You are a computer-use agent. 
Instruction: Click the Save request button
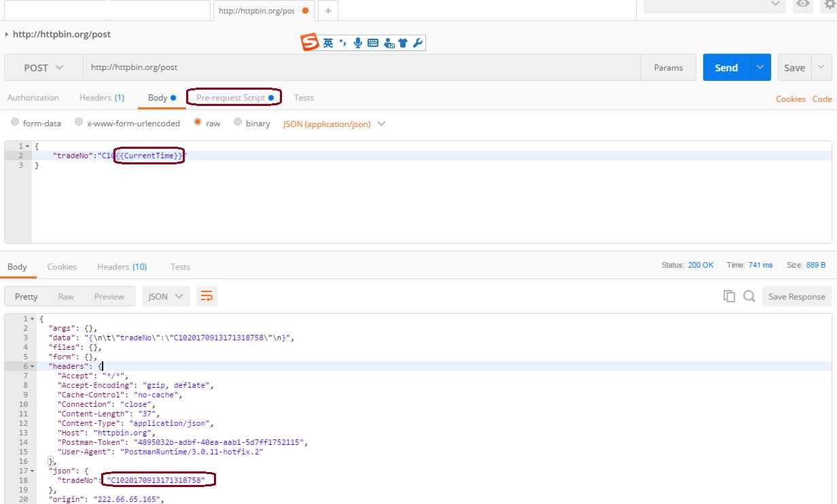794,67
